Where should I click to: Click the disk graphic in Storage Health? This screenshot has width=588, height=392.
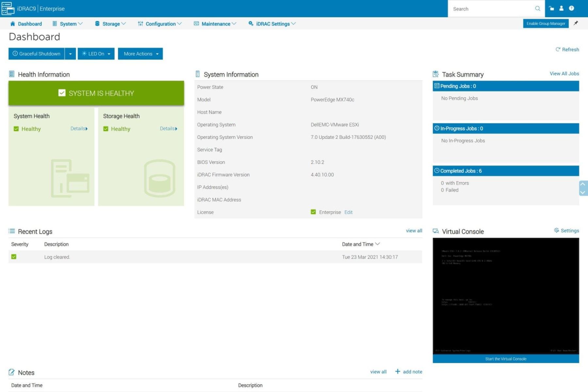point(160,178)
